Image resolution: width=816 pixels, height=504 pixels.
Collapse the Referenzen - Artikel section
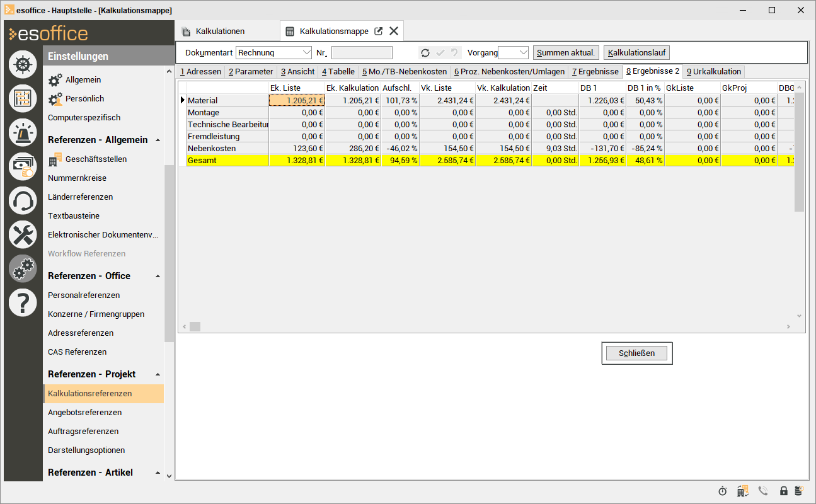pos(158,472)
